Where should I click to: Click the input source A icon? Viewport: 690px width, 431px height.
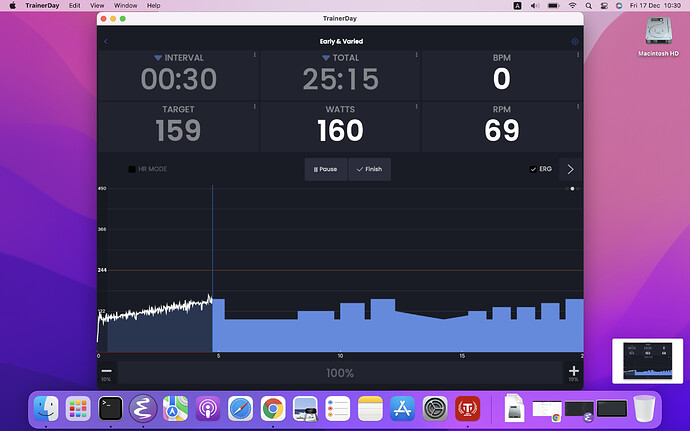point(518,6)
